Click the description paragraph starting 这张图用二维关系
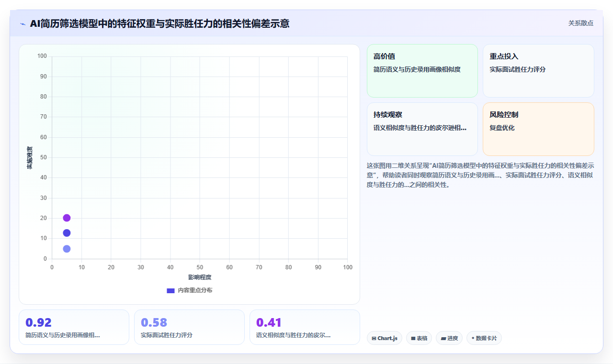The width and height of the screenshot is (613, 364). click(480, 175)
